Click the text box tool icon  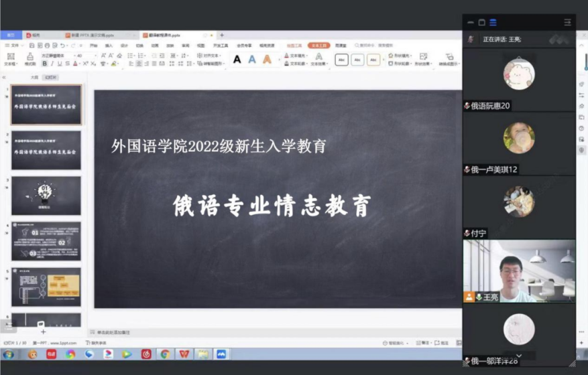point(10,58)
